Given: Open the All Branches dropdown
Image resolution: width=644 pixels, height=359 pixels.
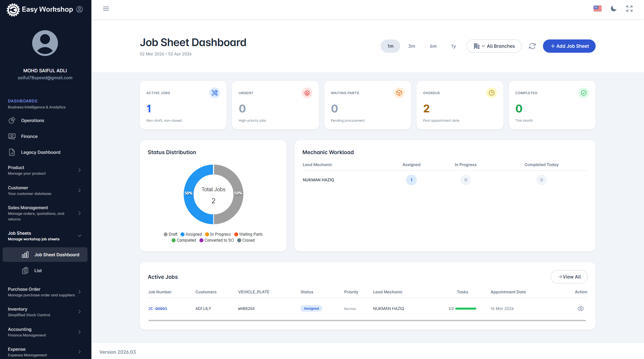Looking at the screenshot, I should (494, 46).
